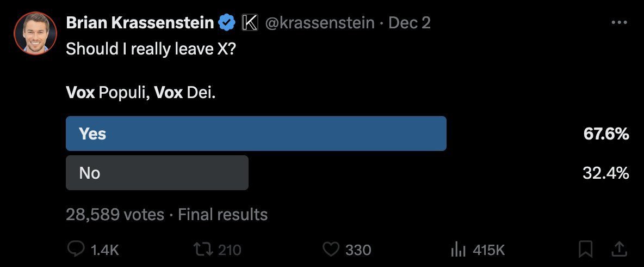
Task: Click the @krassenstein handle
Action: (320, 23)
